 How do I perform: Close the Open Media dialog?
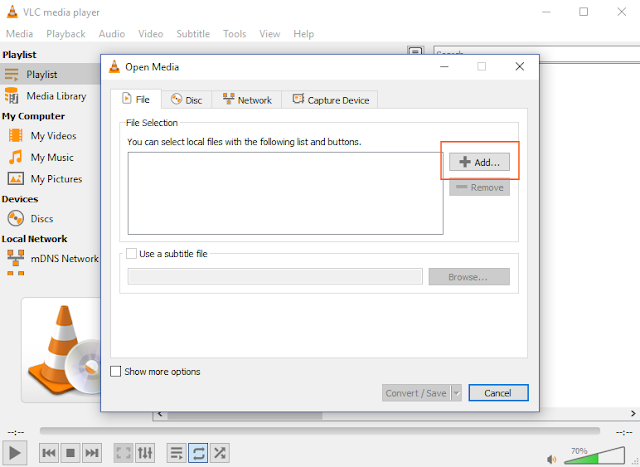pos(520,67)
